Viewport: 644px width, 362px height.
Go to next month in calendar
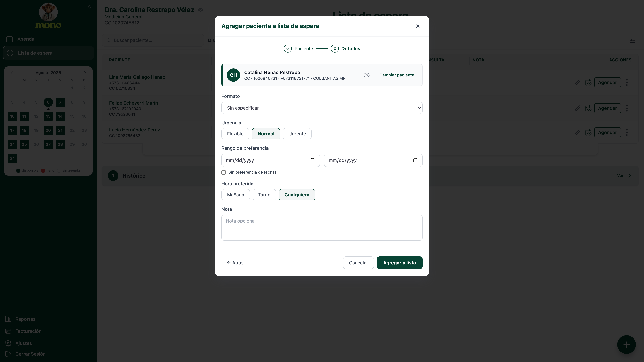pyautogui.click(x=85, y=73)
